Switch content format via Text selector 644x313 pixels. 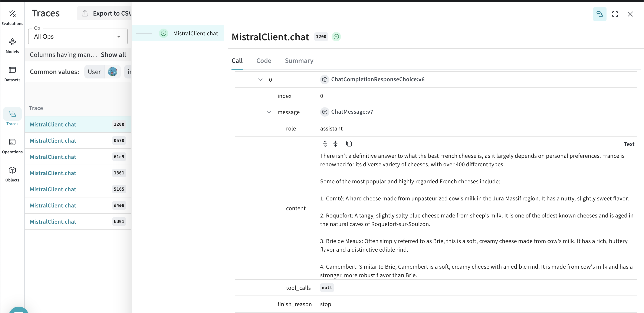[x=629, y=144]
